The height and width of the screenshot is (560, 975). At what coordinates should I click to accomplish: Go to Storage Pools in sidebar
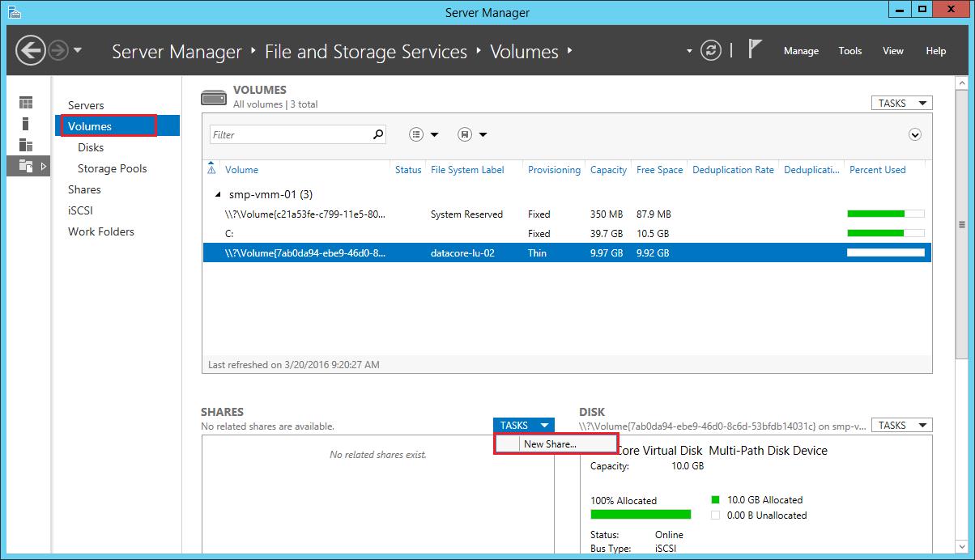pyautogui.click(x=112, y=168)
